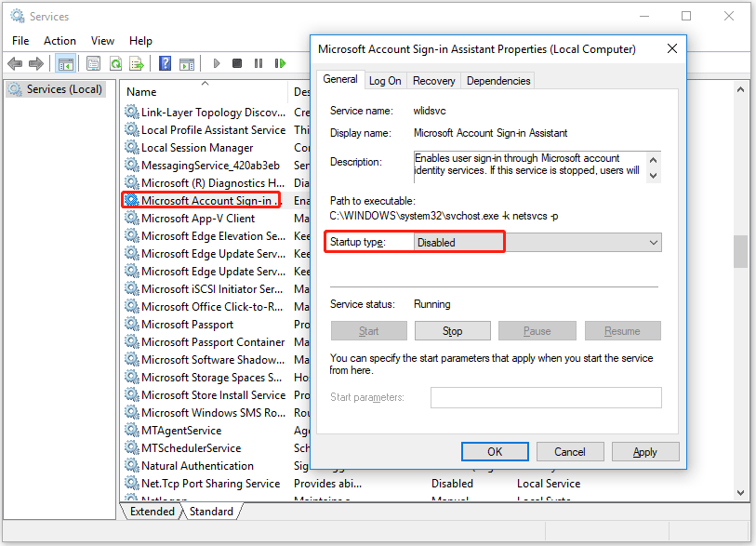Click gear icon beside Natural Authentication

(x=132, y=465)
